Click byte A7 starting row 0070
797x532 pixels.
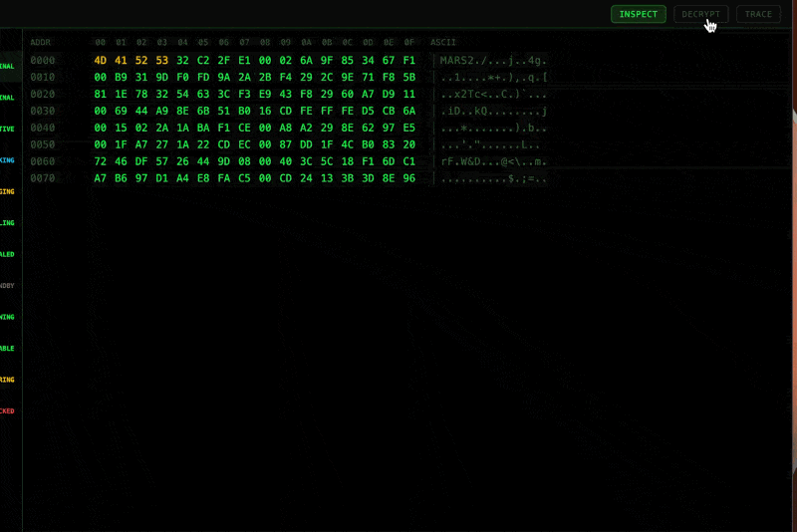pyautogui.click(x=101, y=178)
